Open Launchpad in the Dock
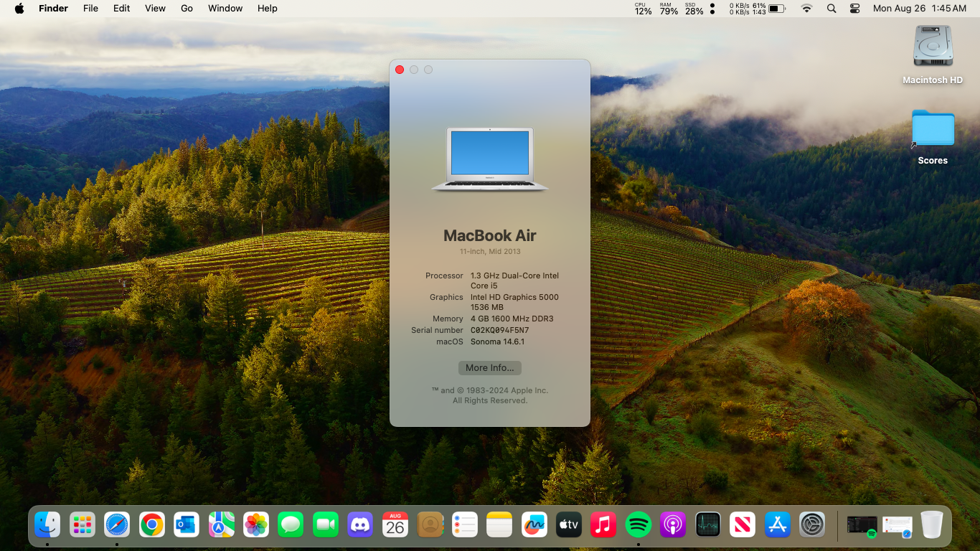The height and width of the screenshot is (551, 980). pos(83,525)
